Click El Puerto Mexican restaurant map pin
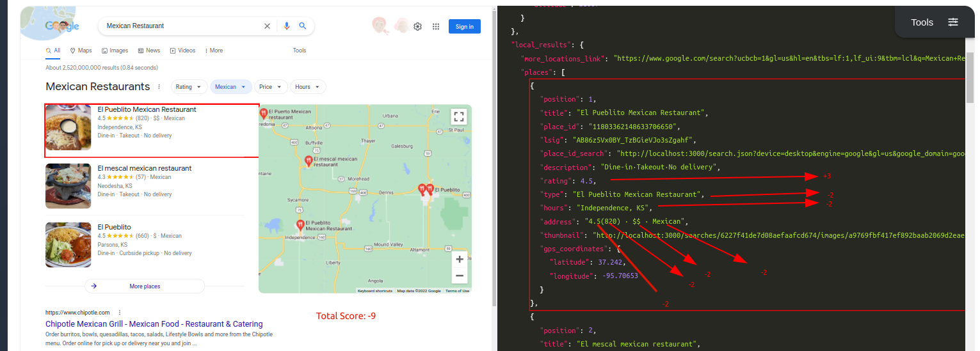Screen dimensions: 980x351 263,114
